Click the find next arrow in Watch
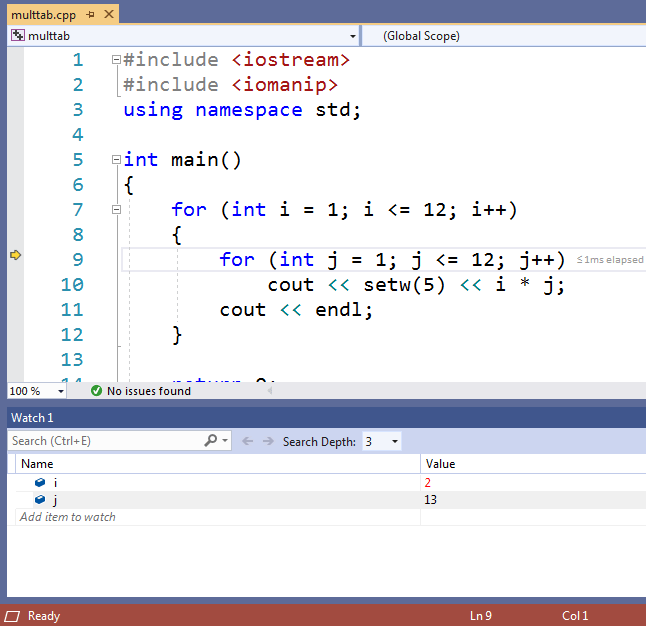 click(x=268, y=441)
